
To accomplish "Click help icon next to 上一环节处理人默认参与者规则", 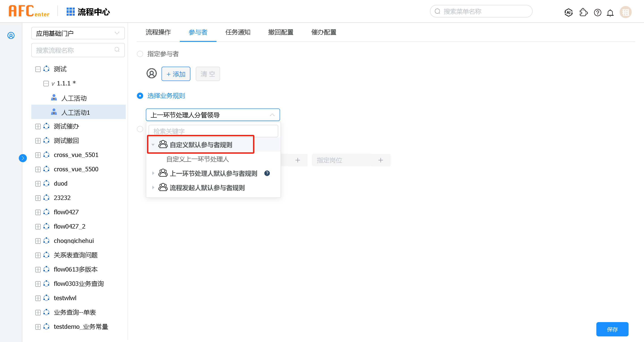I will [267, 173].
